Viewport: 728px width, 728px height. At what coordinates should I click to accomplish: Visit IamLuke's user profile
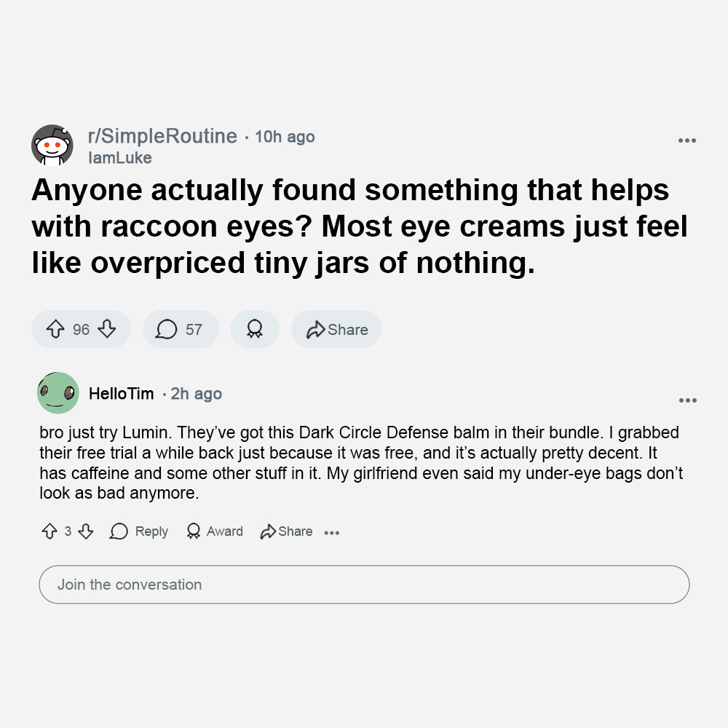[120, 158]
